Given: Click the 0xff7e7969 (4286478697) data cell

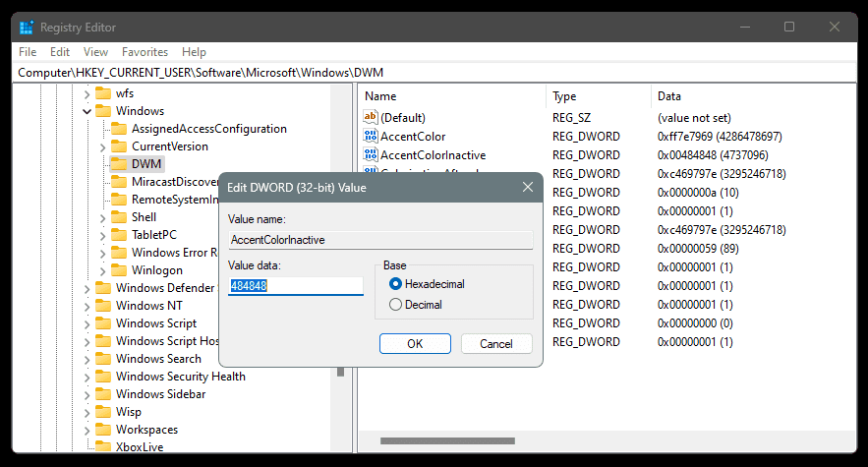Looking at the screenshot, I should (x=720, y=137).
